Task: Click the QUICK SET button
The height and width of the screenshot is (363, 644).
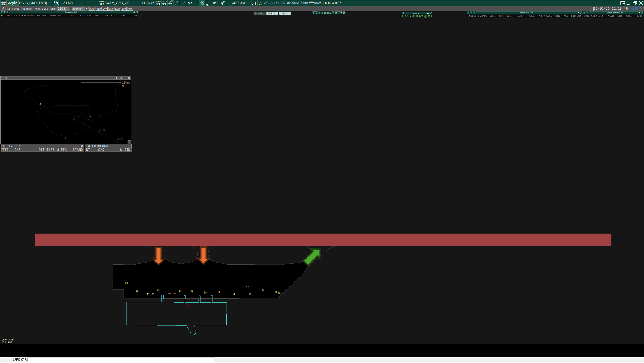Action: coord(164,3)
